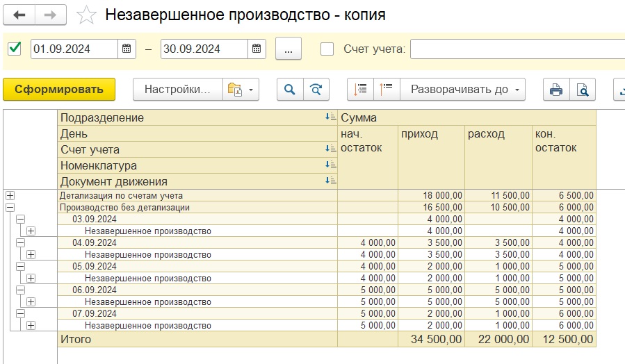Edit the start date field 01.09.2024
Screen dimensions: 625x364
(74, 49)
